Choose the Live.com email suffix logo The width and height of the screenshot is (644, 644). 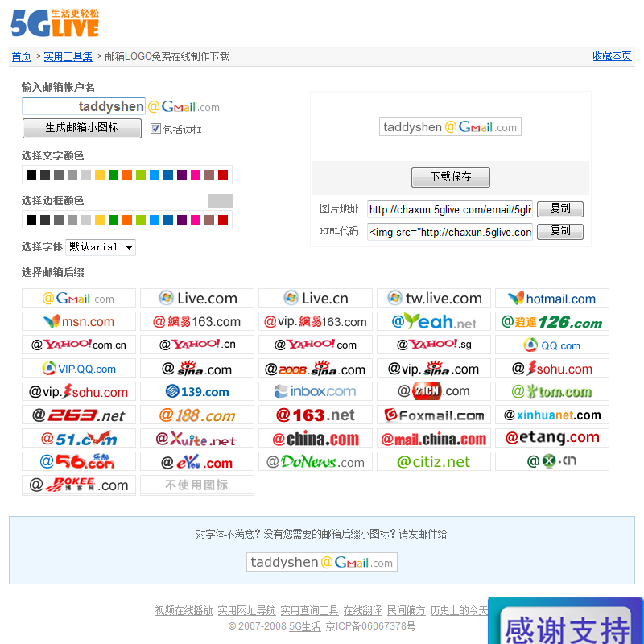[x=197, y=298]
